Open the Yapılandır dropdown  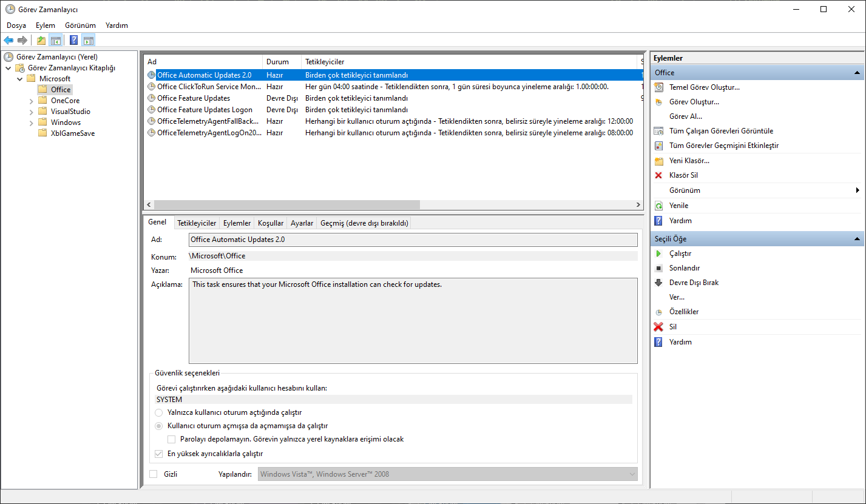tap(448, 474)
